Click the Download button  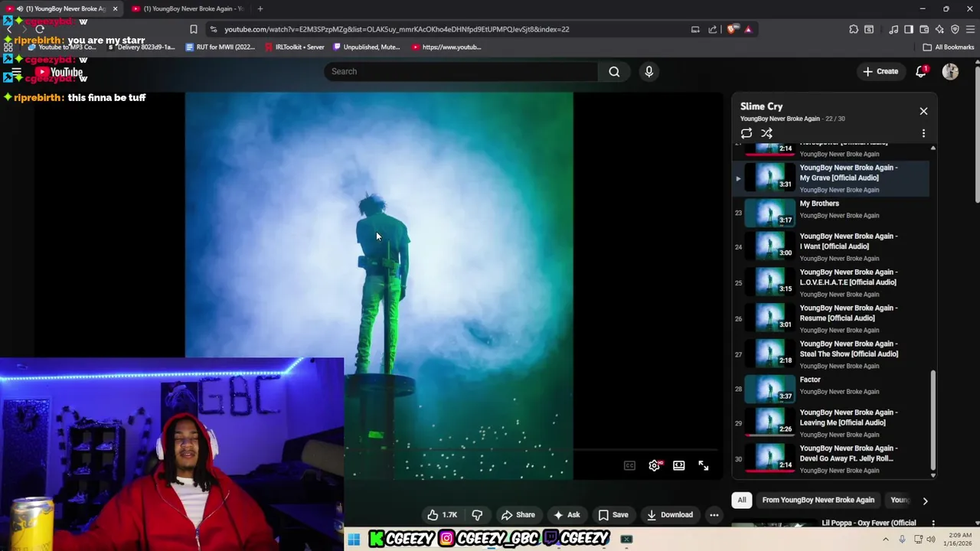670,515
